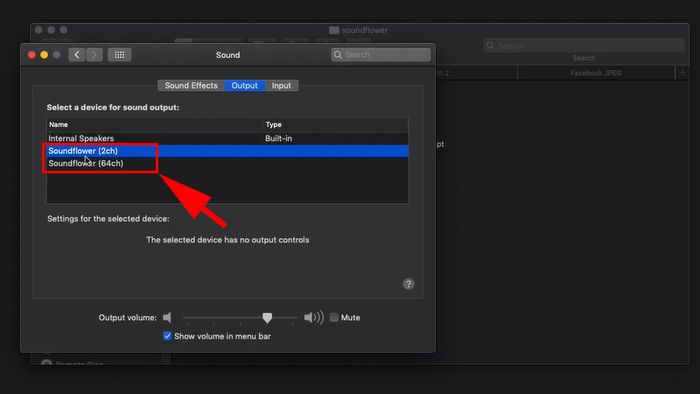Enable the Mute checkbox
This screenshot has height=394, width=700.
coord(334,317)
